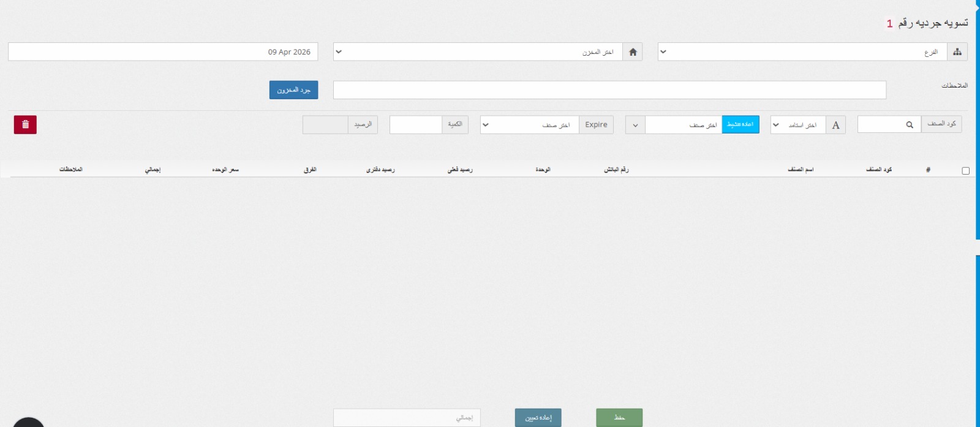980x427 pixels.
Task: Click the كود الصنف column header in table
Action: click(x=879, y=170)
